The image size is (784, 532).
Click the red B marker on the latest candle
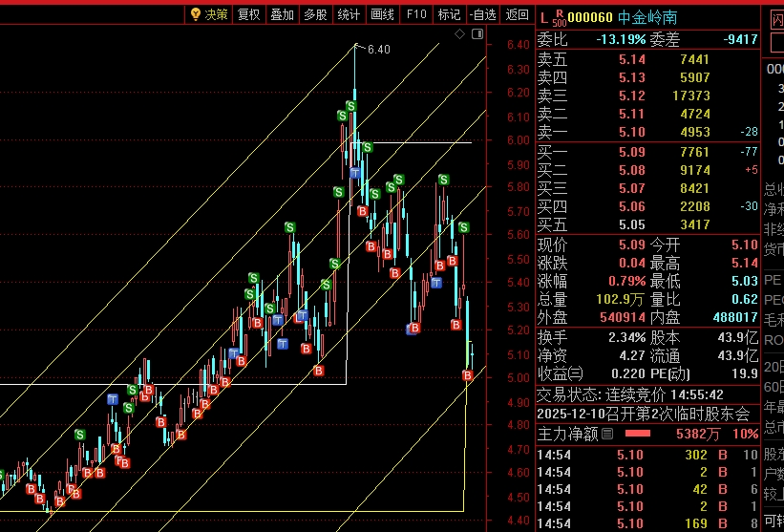[x=468, y=375]
